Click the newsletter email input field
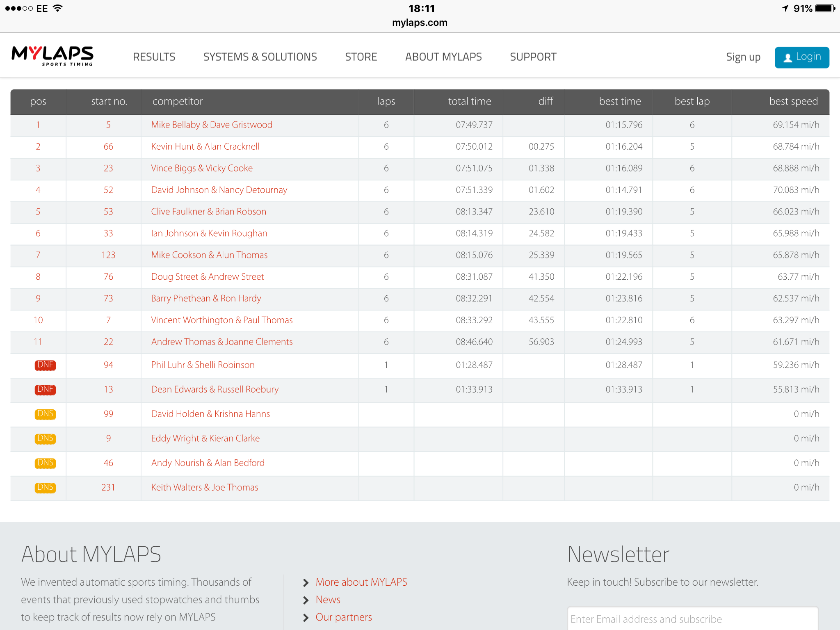This screenshot has height=630, width=840. tap(693, 618)
